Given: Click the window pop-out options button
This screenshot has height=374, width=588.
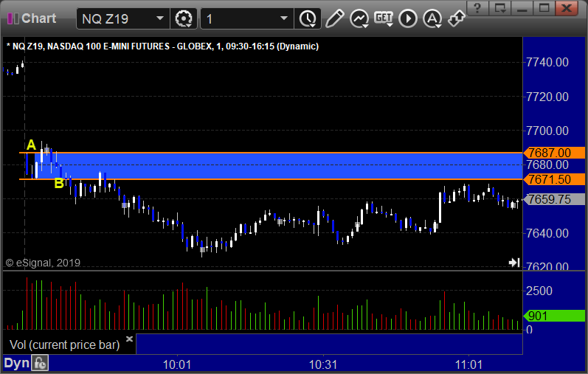Looking at the screenshot, I should pos(500,7).
